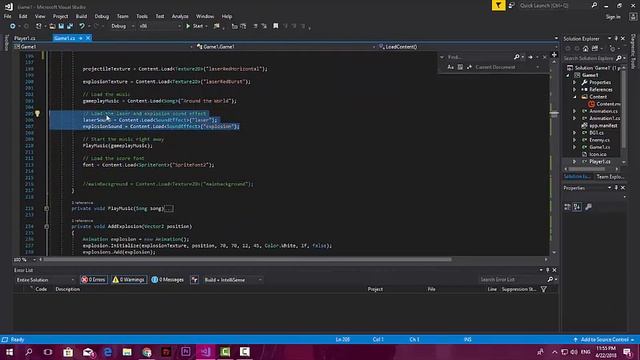Click the Save icon in toolbar

(x=61, y=26)
